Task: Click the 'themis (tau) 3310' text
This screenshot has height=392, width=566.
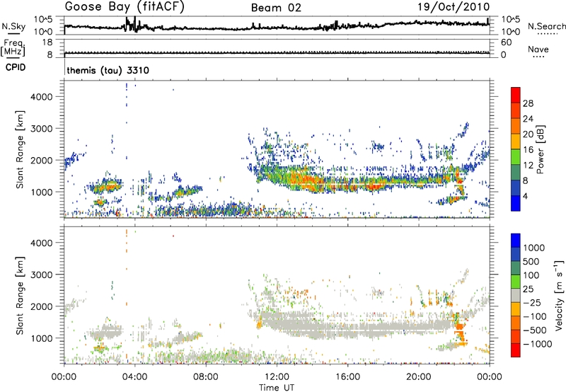Action: click(108, 70)
